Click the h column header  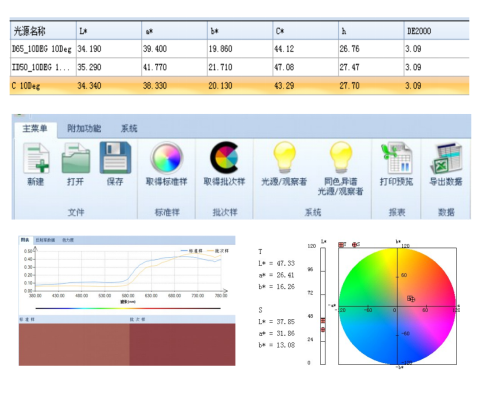point(371,31)
